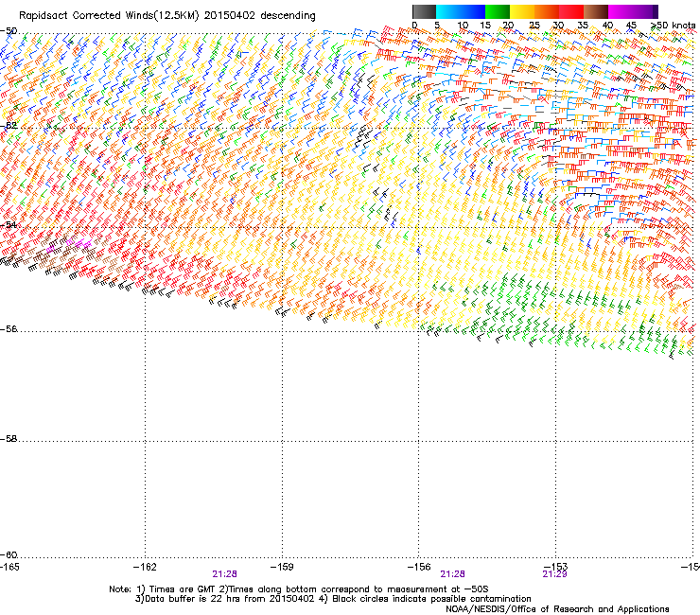The width and height of the screenshot is (700, 615).
Task: Pick the orange 25-30 knots legend swatch
Action: click(547, 11)
